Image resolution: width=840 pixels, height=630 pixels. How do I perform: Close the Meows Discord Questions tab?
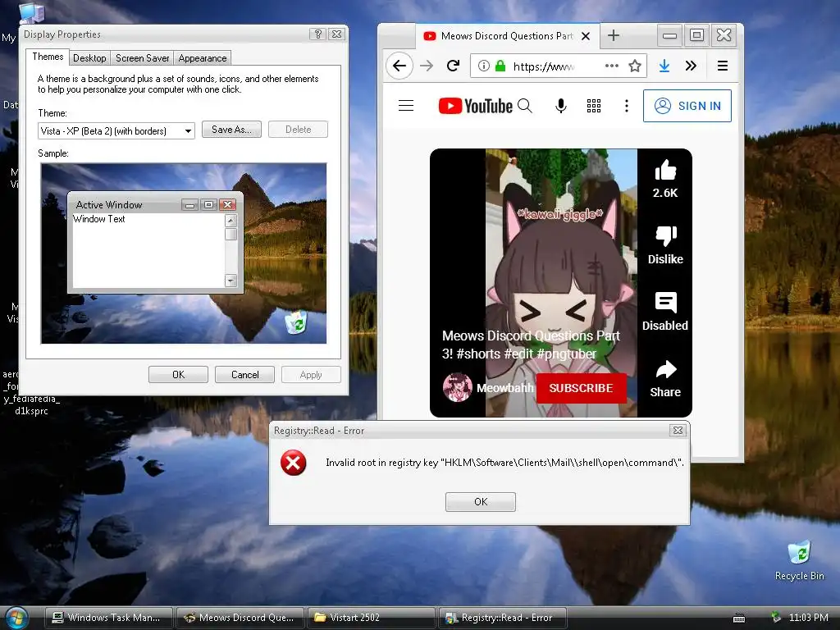pos(586,36)
